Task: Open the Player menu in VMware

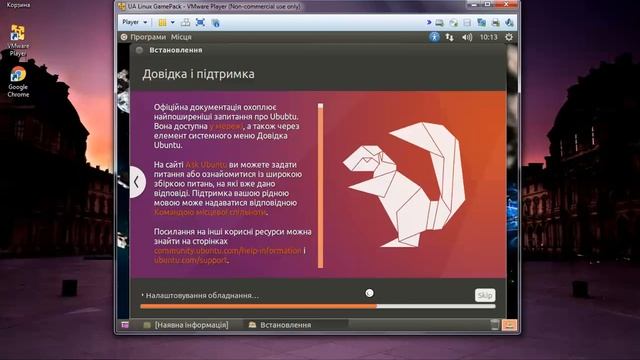Action: (134, 22)
